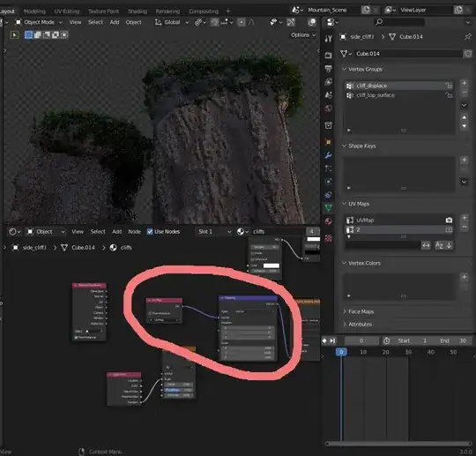Remove the selected UV map
The width and height of the screenshot is (476, 456).
click(x=465, y=228)
